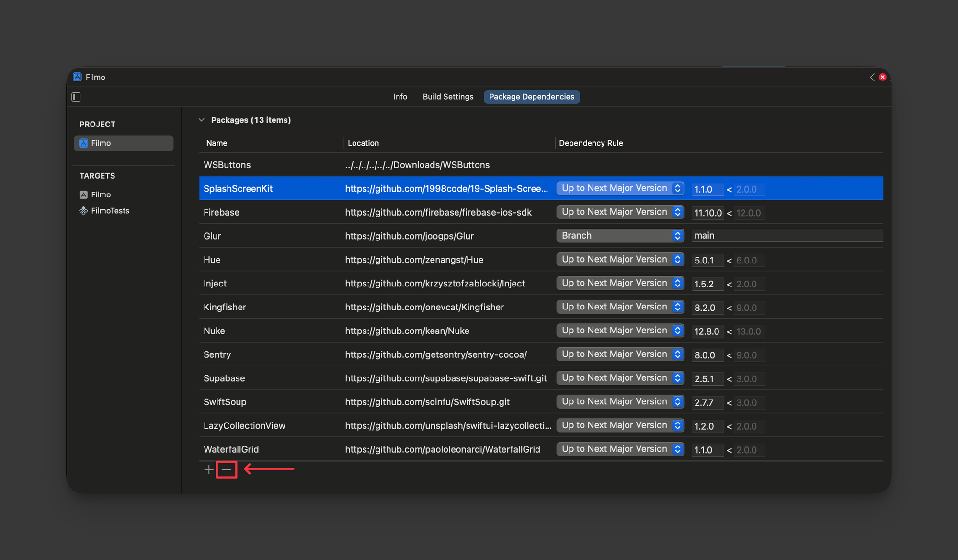The width and height of the screenshot is (958, 560).
Task: Select the FilmoTests target
Action: pos(110,211)
